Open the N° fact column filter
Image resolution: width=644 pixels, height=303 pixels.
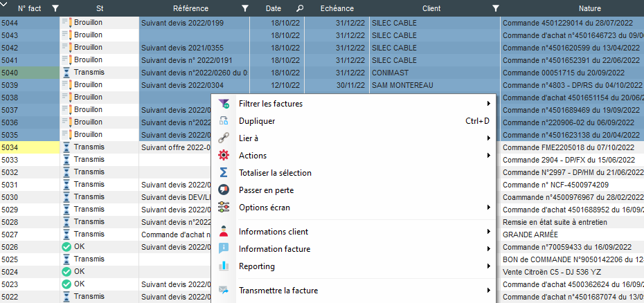point(55,8)
